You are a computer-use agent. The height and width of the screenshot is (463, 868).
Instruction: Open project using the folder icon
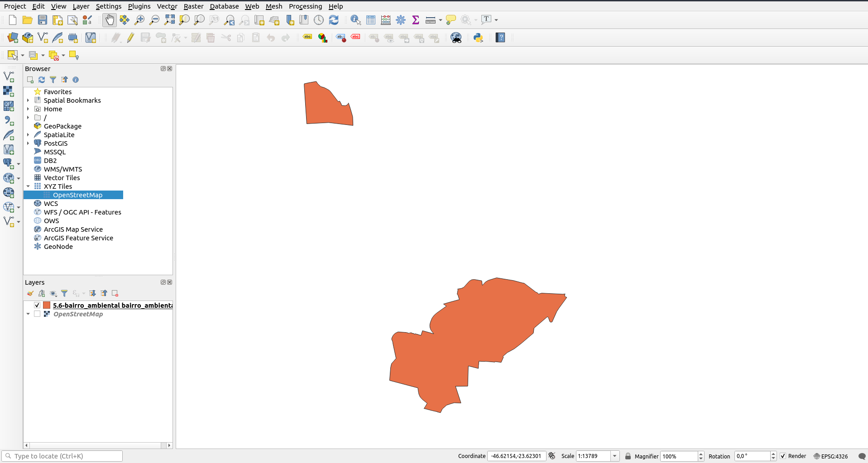tap(27, 20)
